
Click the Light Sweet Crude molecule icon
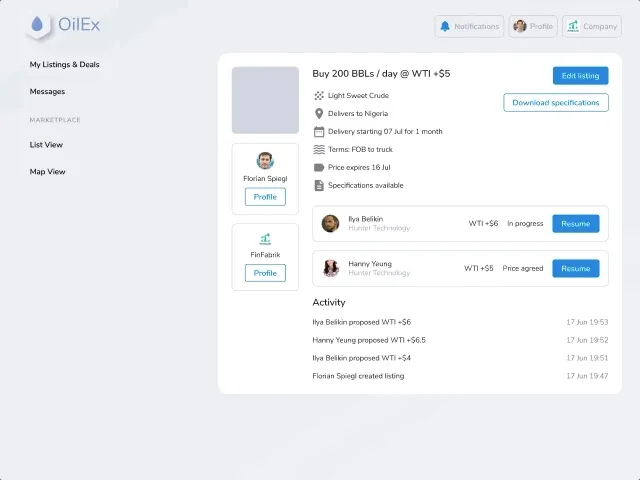(319, 96)
